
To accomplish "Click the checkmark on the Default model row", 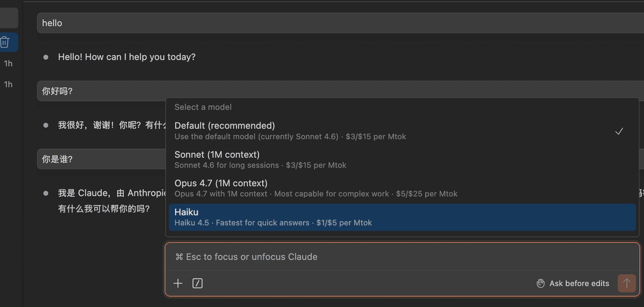I will click(x=619, y=131).
